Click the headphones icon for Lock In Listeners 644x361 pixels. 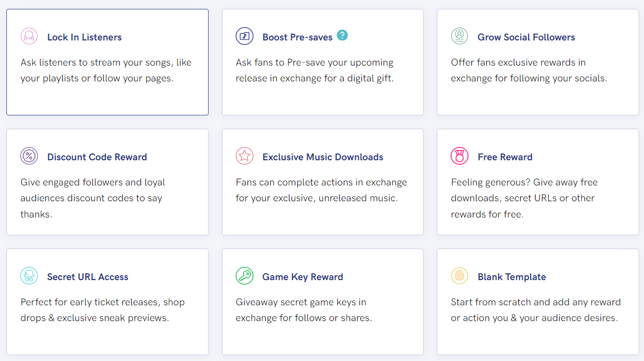click(x=29, y=36)
